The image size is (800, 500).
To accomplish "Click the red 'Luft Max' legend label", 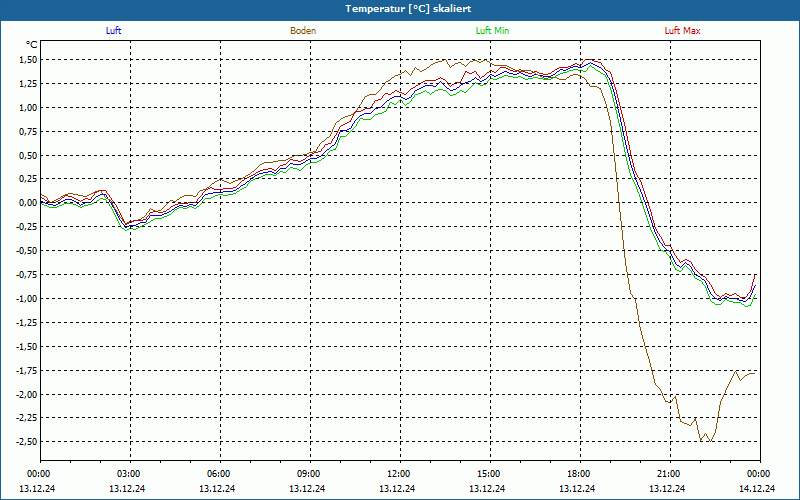I will tap(682, 31).
